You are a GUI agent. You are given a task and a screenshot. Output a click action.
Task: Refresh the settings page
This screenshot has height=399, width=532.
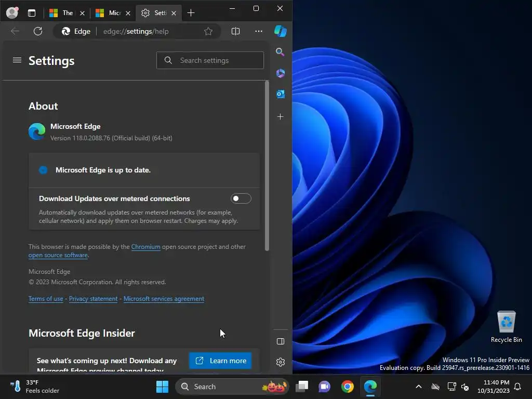38,31
